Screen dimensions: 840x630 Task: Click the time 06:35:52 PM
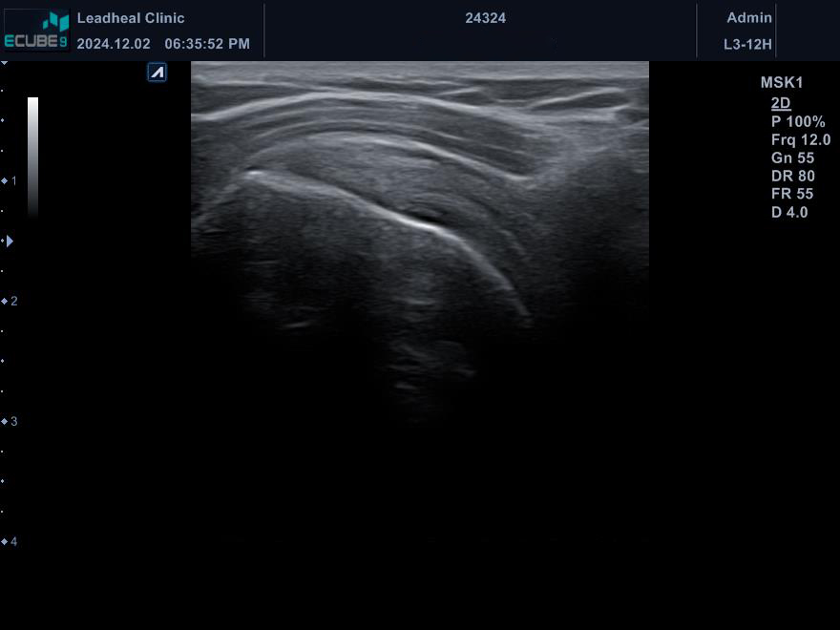207,44
